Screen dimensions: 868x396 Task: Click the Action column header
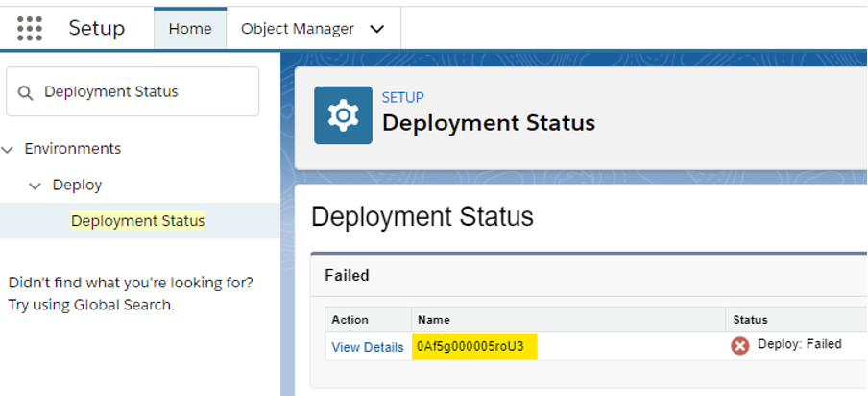point(350,320)
